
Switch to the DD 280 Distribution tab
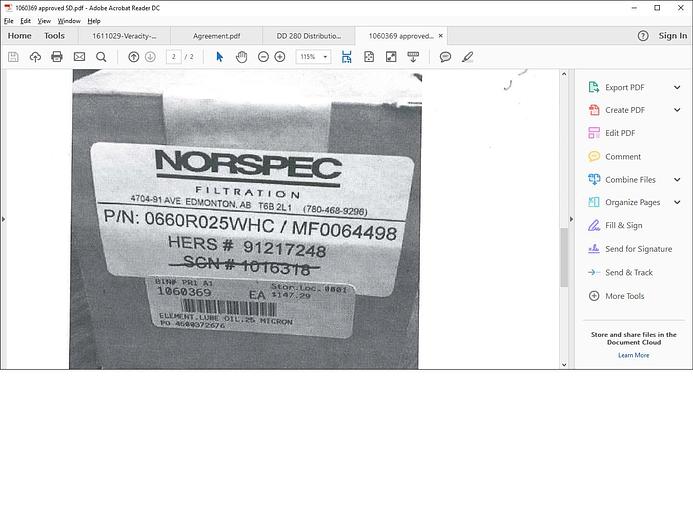pyautogui.click(x=308, y=36)
